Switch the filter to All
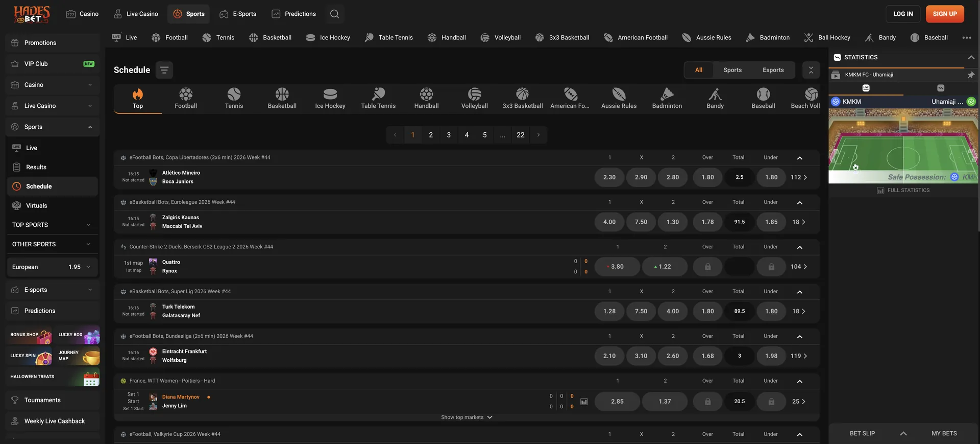 point(699,70)
